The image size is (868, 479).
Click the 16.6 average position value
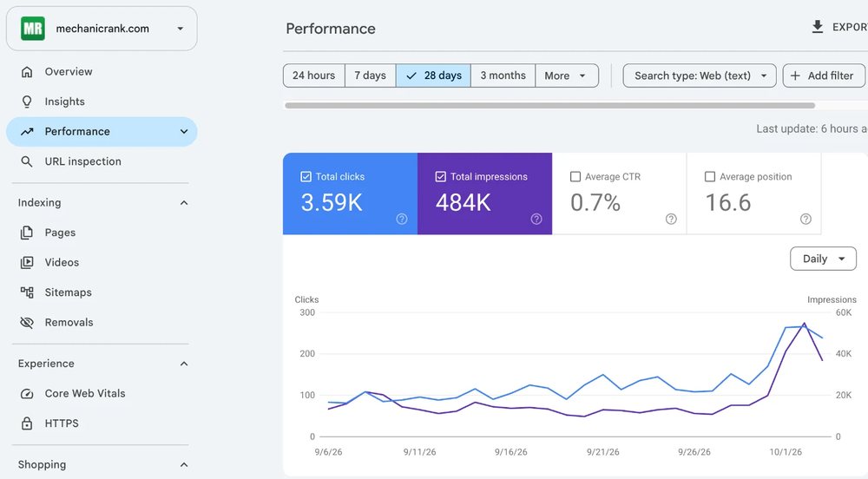(728, 202)
